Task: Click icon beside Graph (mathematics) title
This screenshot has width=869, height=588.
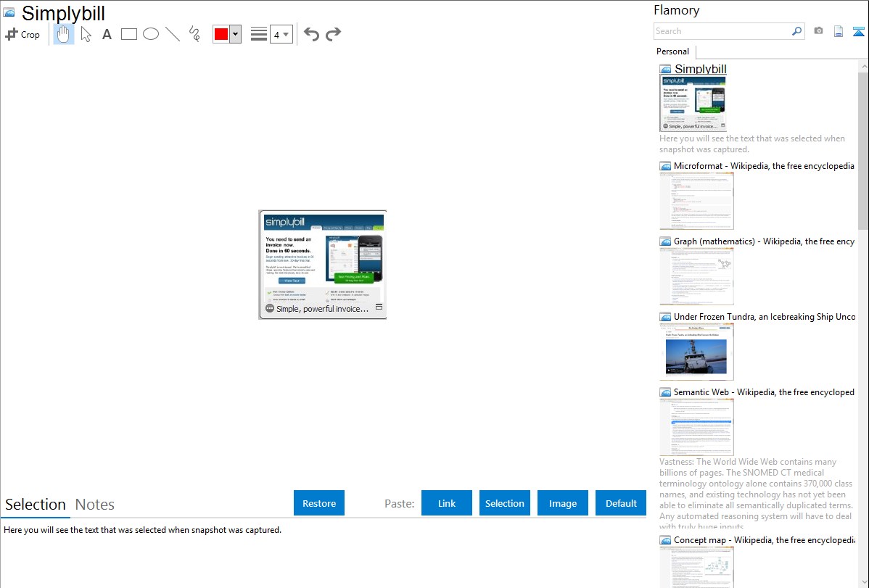Action: point(665,241)
